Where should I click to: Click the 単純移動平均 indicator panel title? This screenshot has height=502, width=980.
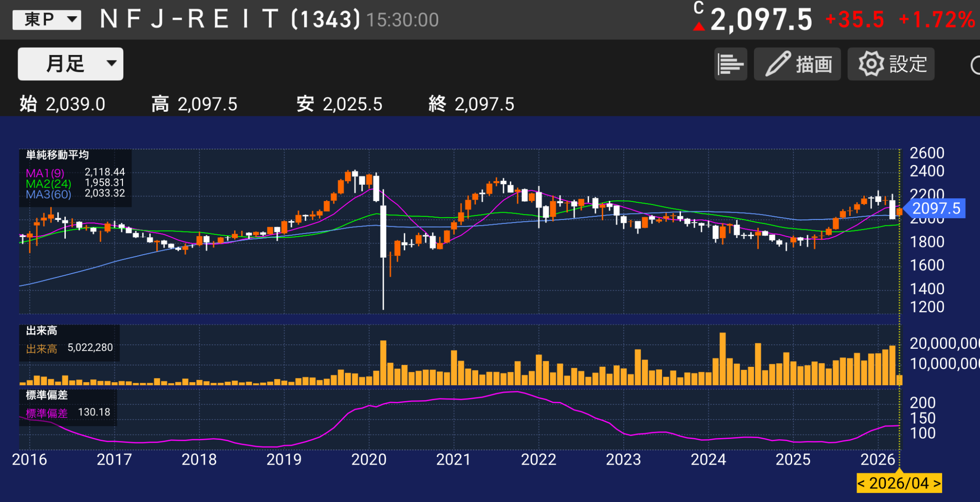tap(57, 155)
